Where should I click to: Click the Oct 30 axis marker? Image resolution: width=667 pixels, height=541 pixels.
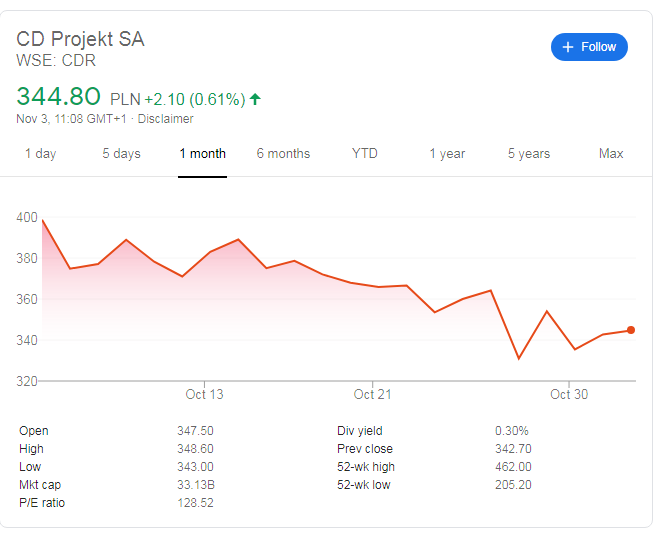pos(569,394)
